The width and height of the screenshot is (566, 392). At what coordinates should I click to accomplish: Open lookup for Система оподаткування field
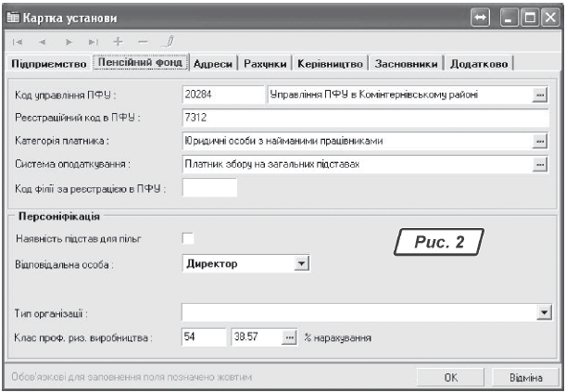pyautogui.click(x=540, y=165)
